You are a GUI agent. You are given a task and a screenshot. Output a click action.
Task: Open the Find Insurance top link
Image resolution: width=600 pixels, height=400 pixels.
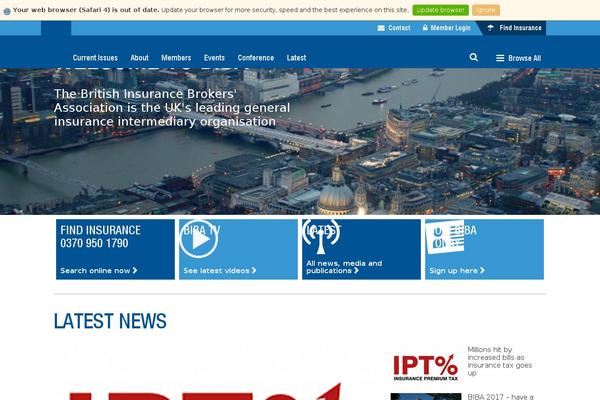(x=520, y=28)
